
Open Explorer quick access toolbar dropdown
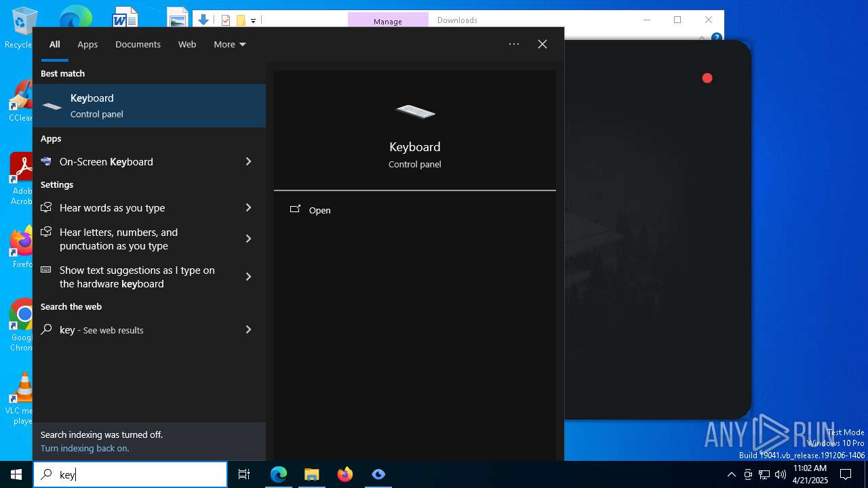coord(253,20)
